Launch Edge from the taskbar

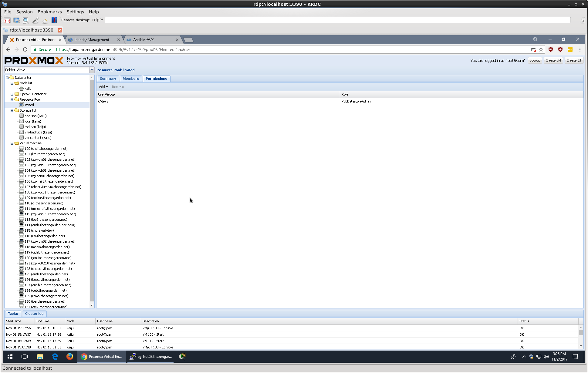(55, 357)
